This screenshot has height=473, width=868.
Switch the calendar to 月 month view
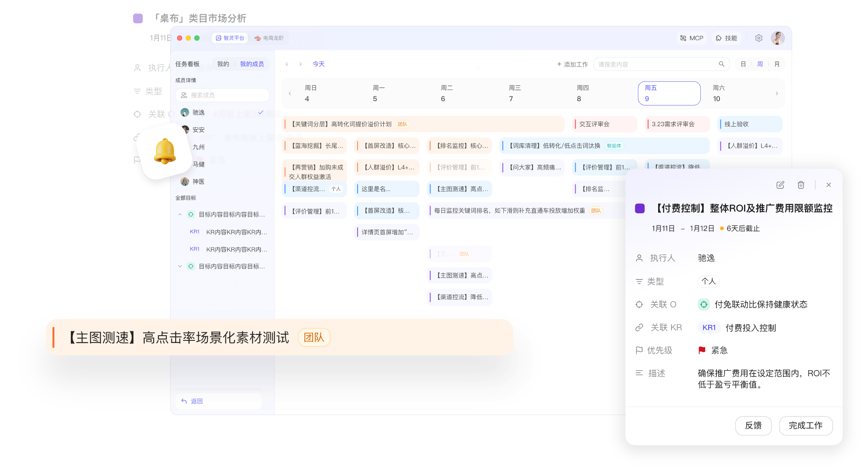776,63
